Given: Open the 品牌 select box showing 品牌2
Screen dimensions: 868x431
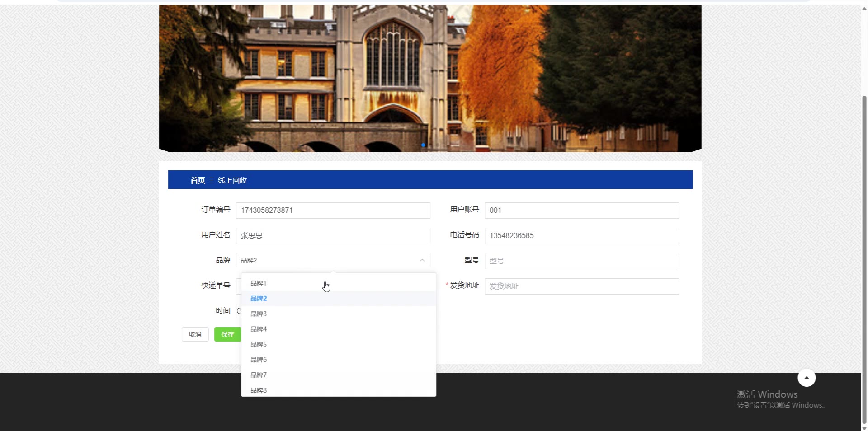Looking at the screenshot, I should coord(333,260).
